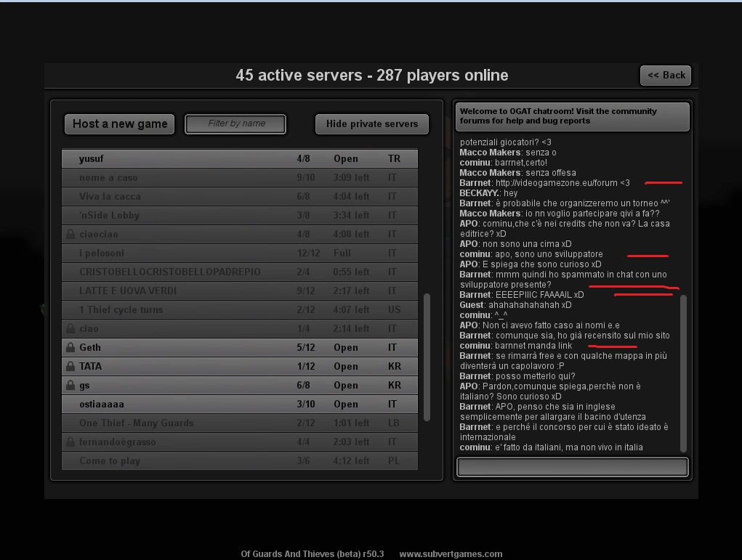
Task: Click the Full status of i pelosoni
Action: coord(342,253)
